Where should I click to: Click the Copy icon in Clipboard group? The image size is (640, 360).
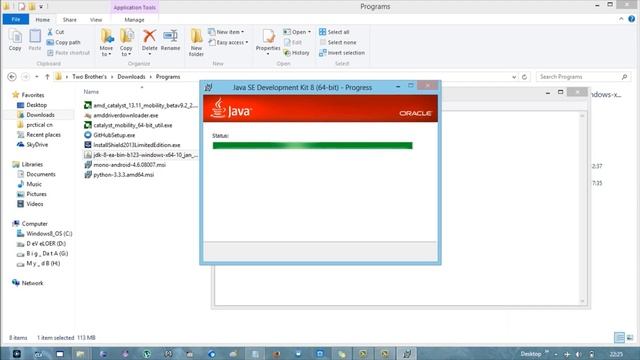tap(15, 40)
